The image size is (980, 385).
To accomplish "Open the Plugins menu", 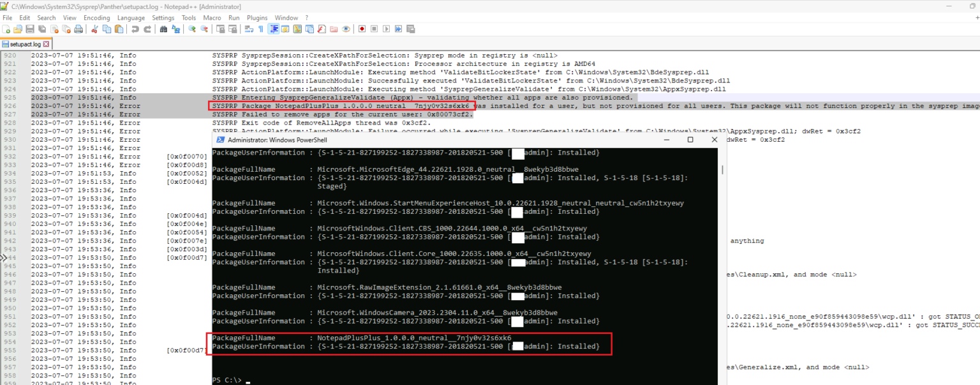I will tap(257, 18).
